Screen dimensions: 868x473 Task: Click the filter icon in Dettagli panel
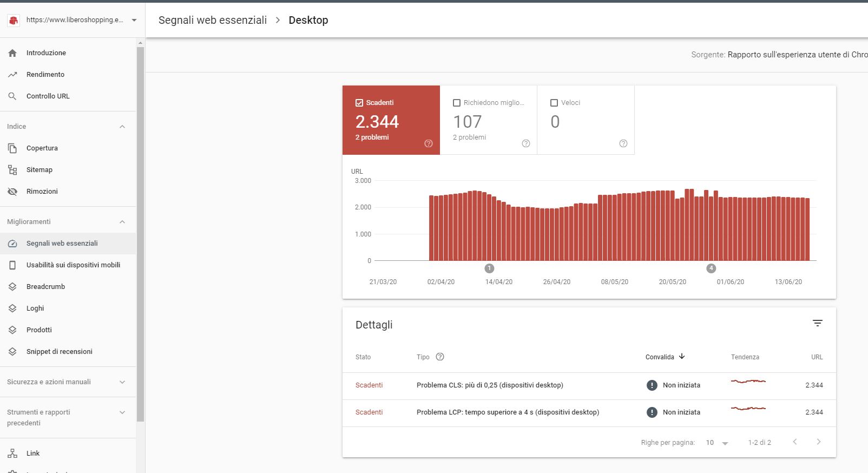click(817, 323)
